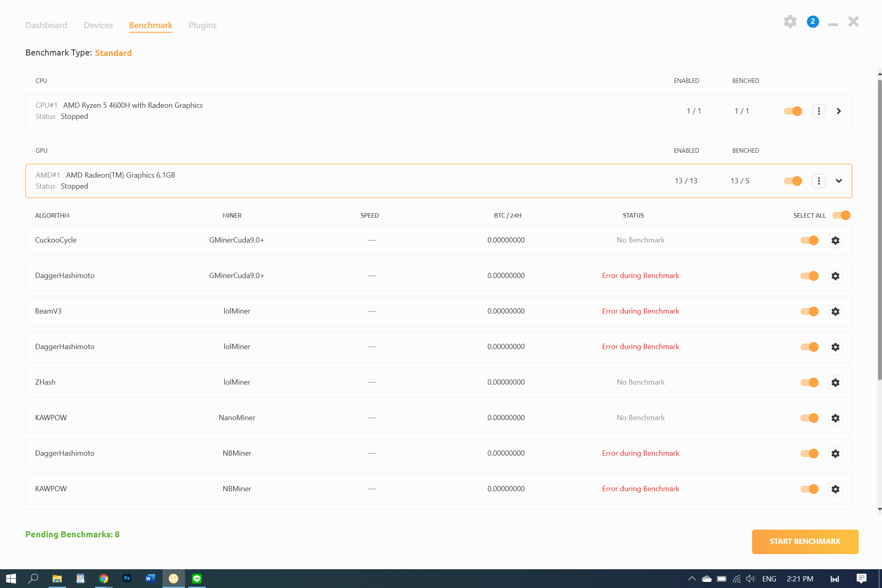Screen dimensions: 882x588
Task: Click the 2:21 PM clock
Action: (800, 579)
